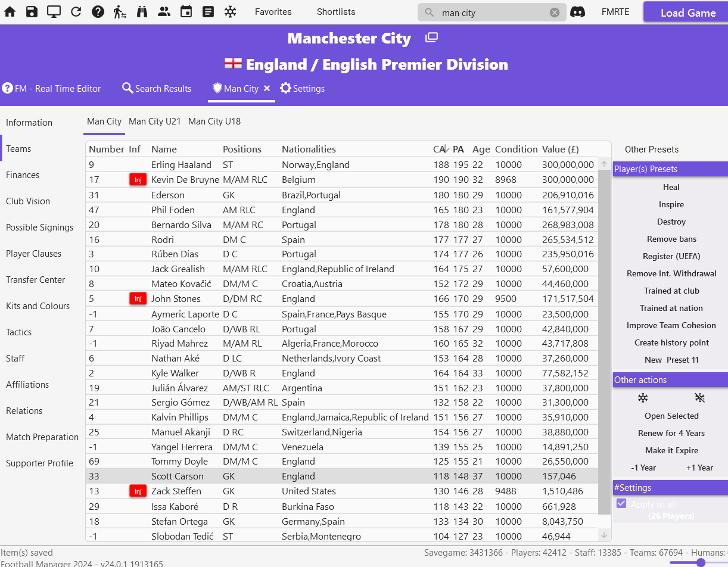Switch to FM - Real Time Editor tab
The image size is (728, 567).
tap(51, 88)
